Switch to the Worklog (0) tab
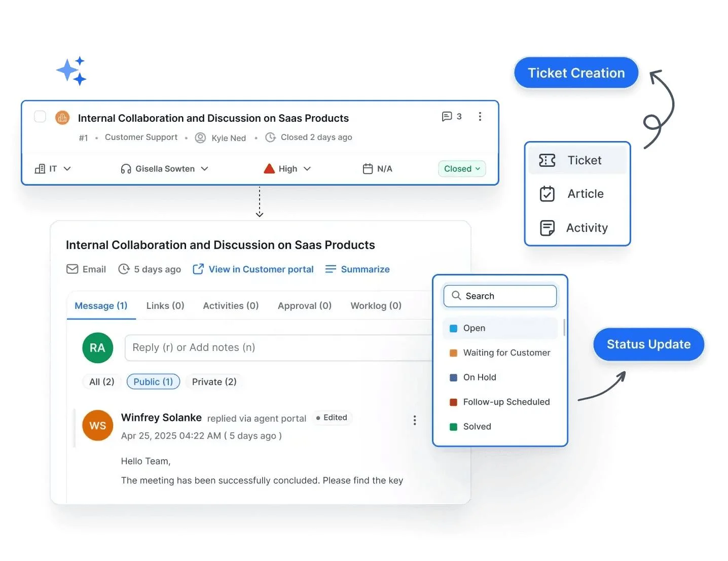Image resolution: width=728 pixels, height=561 pixels. coord(375,305)
